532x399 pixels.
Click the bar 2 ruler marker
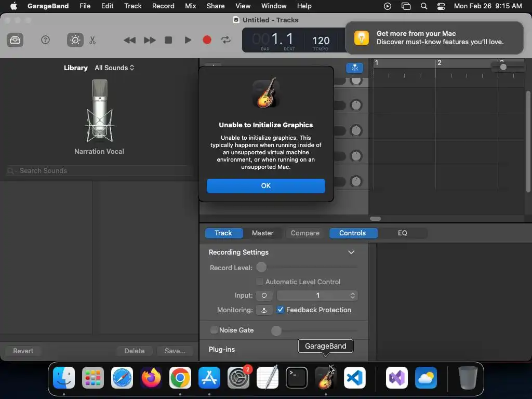point(439,63)
